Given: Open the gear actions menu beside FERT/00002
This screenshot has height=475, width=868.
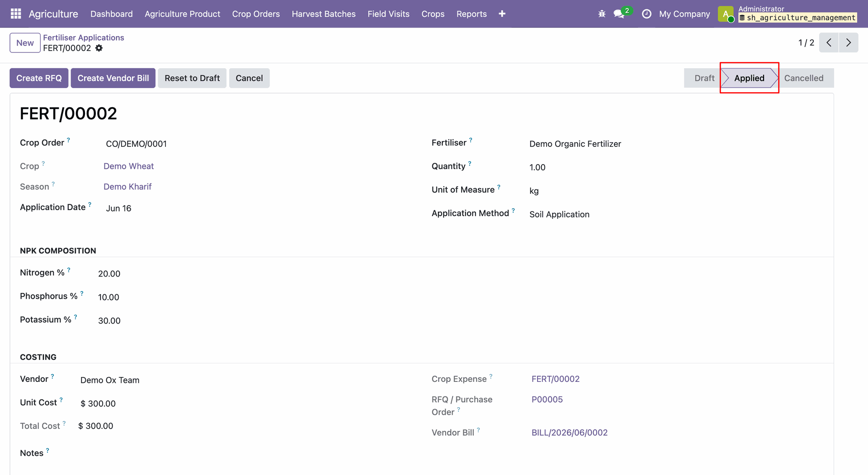Looking at the screenshot, I should click(99, 48).
